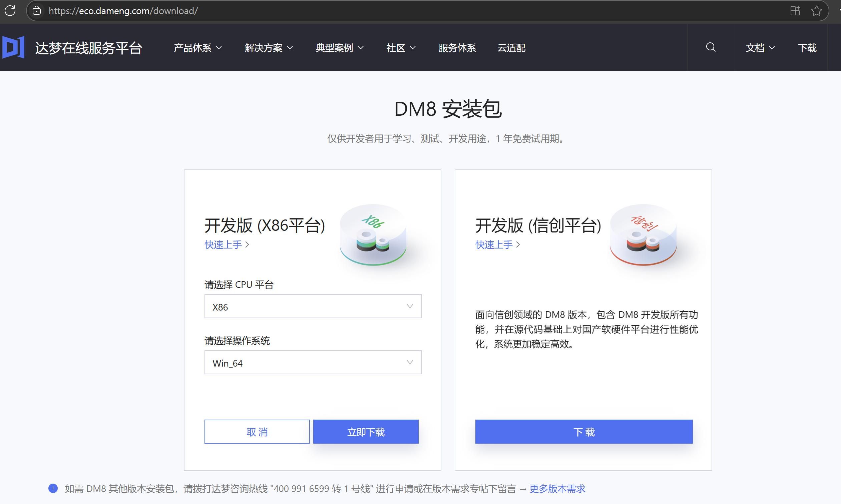Viewport: 841px width, 504px height.
Task: Bookmark page with the star icon
Action: pyautogui.click(x=816, y=11)
